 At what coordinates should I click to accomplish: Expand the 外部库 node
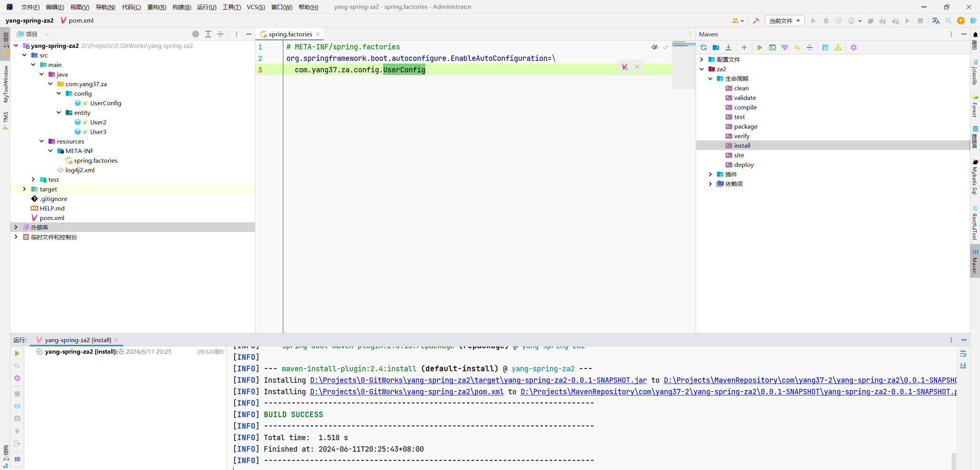point(16,227)
